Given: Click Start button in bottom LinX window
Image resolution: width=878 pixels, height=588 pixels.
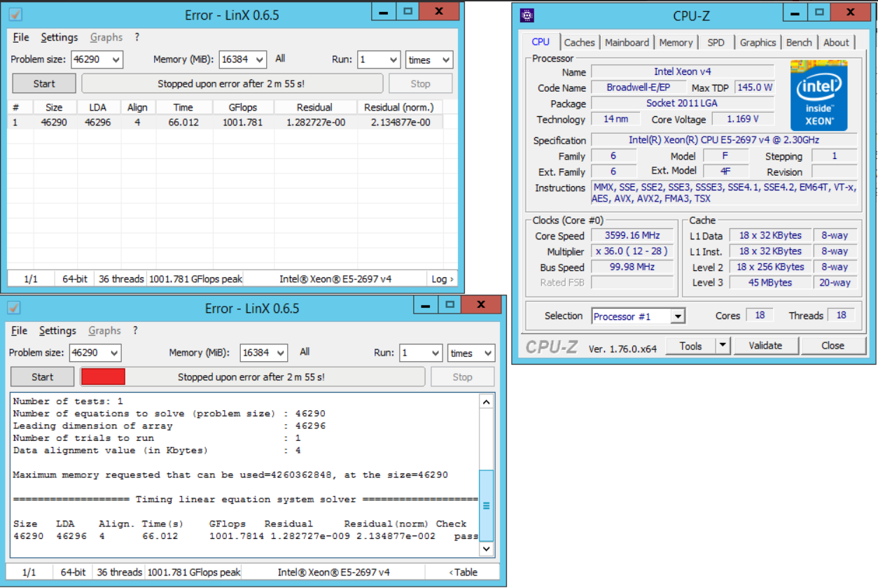Looking at the screenshot, I should (42, 377).
